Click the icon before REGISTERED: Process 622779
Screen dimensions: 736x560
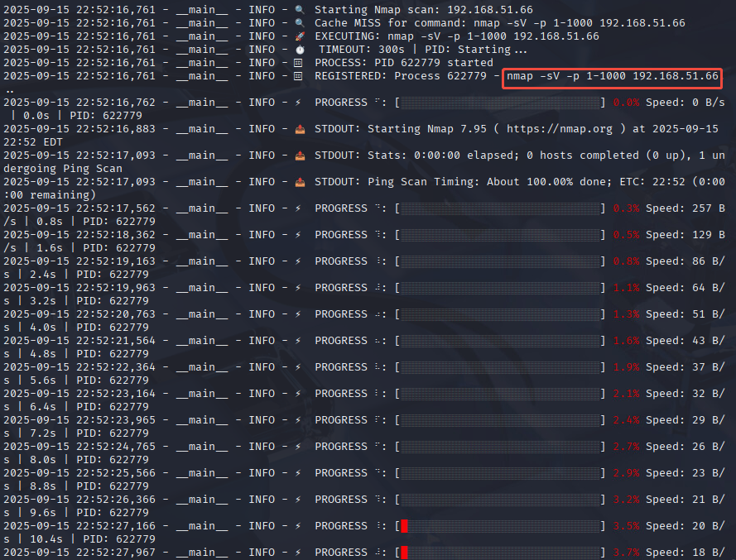(x=300, y=76)
